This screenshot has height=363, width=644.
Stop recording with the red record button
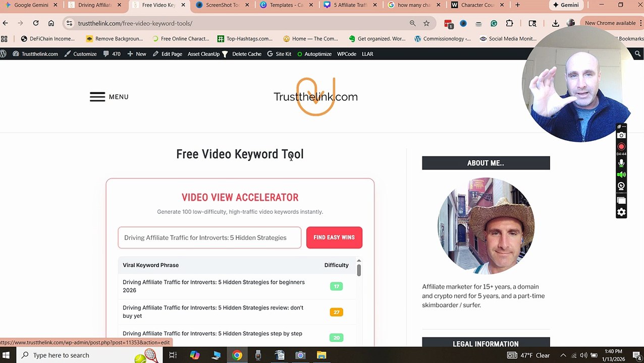(x=621, y=147)
